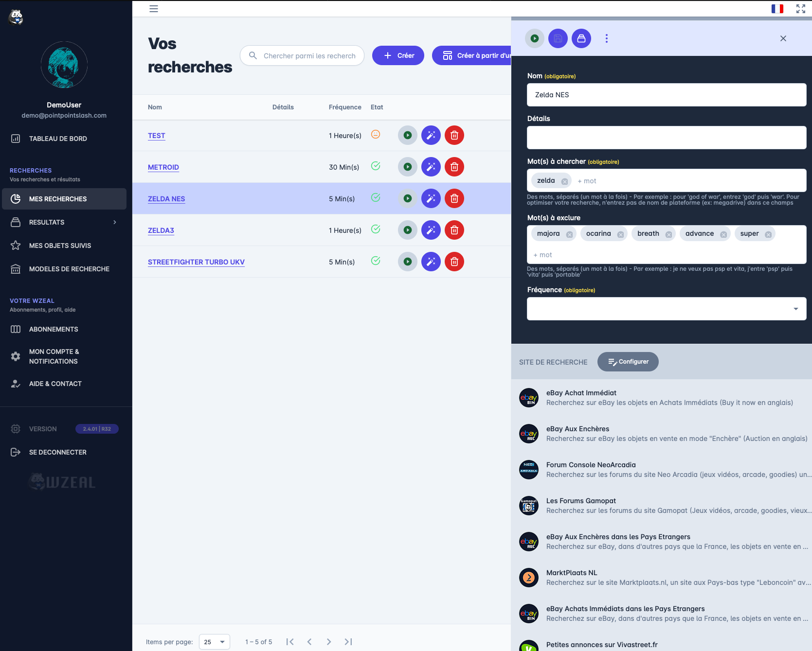Remove the 'zelda' search word chip
Image resolution: width=812 pixels, height=651 pixels.
click(564, 181)
